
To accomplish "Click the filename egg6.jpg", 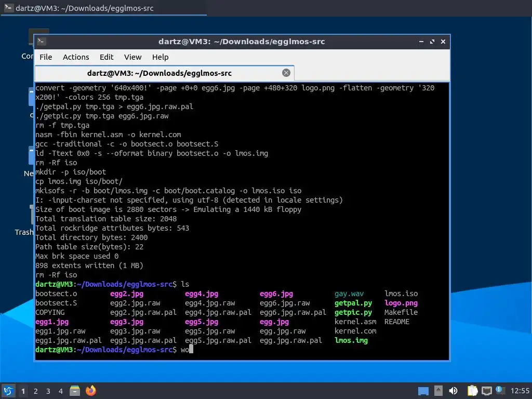I will (276, 294).
